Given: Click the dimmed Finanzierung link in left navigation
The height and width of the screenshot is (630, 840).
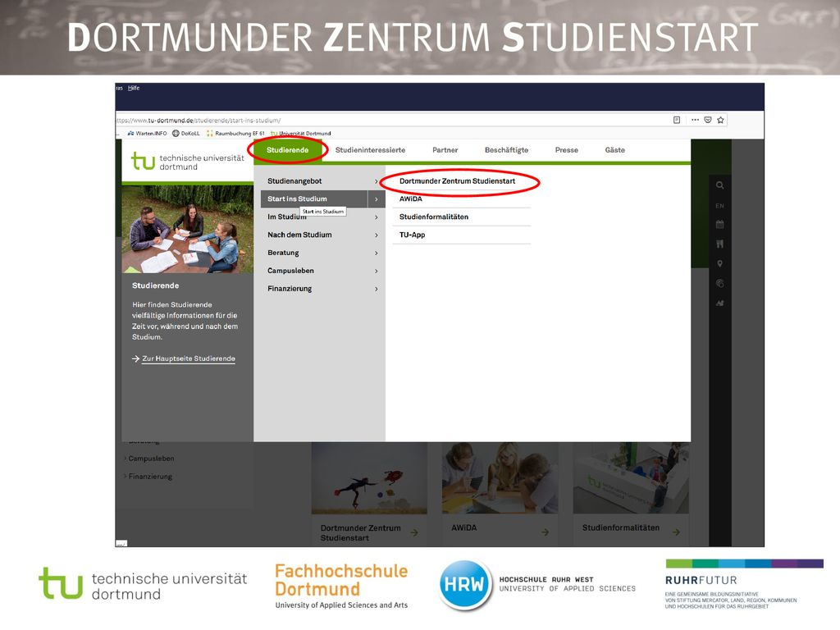Looking at the screenshot, I should 150,477.
